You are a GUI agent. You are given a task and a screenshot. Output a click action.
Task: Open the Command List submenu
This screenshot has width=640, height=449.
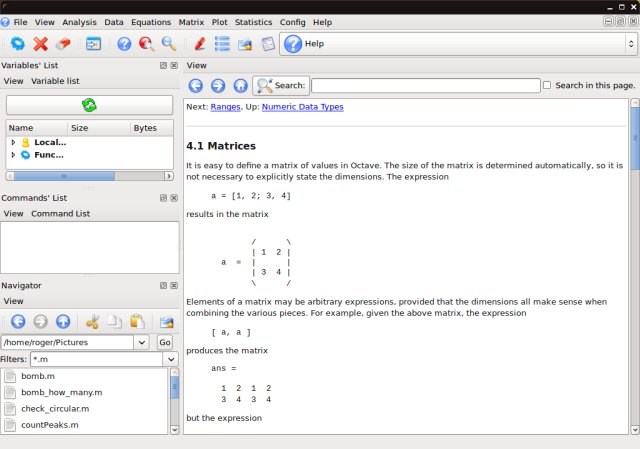pyautogui.click(x=60, y=213)
